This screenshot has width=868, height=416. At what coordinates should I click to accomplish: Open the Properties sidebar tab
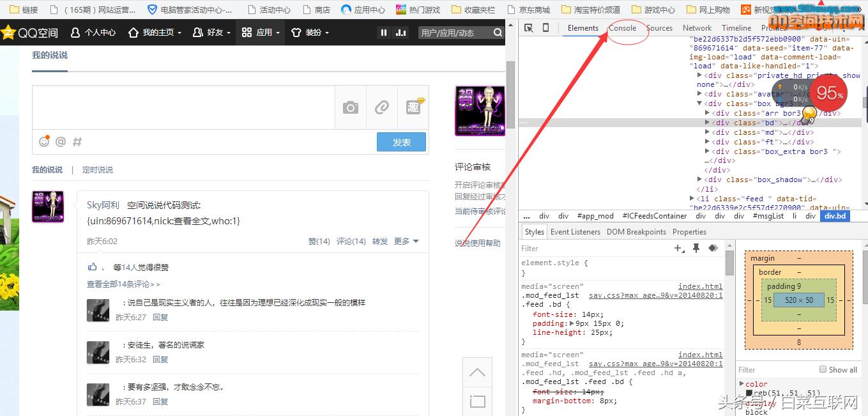(689, 232)
